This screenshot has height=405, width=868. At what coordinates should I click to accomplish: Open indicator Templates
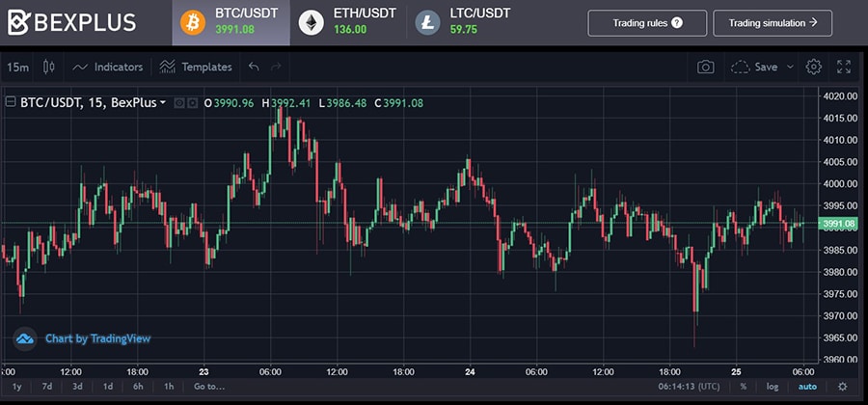pyautogui.click(x=196, y=67)
